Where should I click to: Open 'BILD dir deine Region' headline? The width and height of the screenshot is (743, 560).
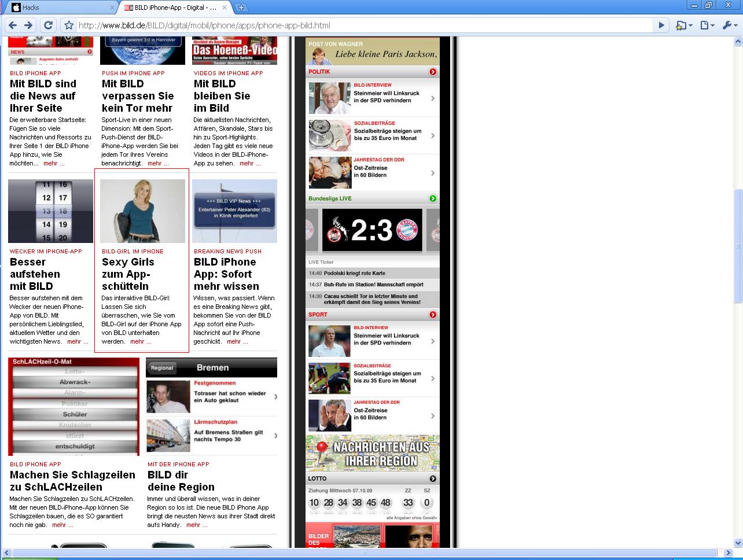point(181,481)
